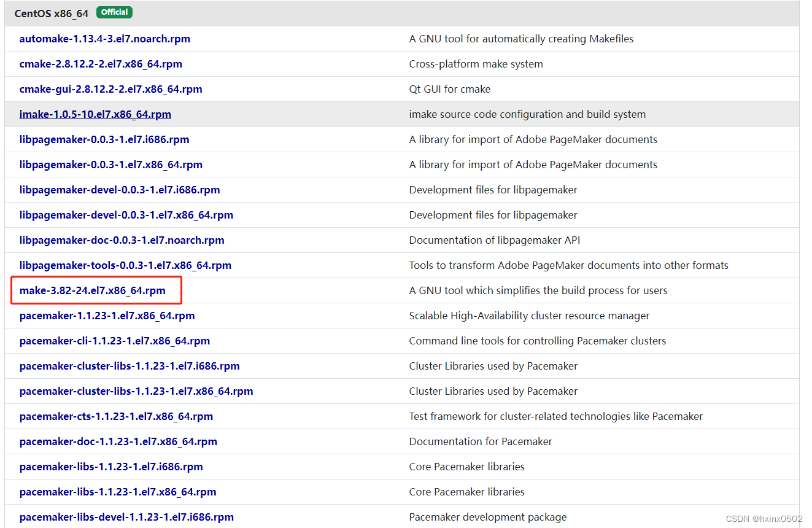Select 'Qt GUI for cmake' description
The image size is (812, 528).
[x=450, y=89]
